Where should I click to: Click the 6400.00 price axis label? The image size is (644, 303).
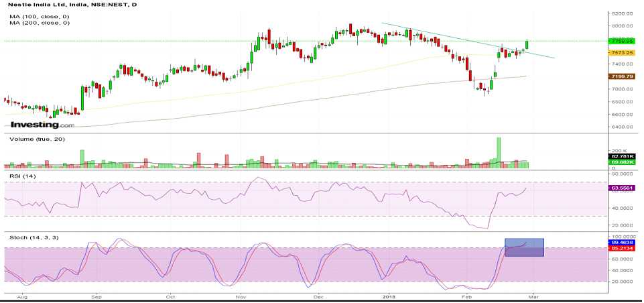tap(621, 127)
